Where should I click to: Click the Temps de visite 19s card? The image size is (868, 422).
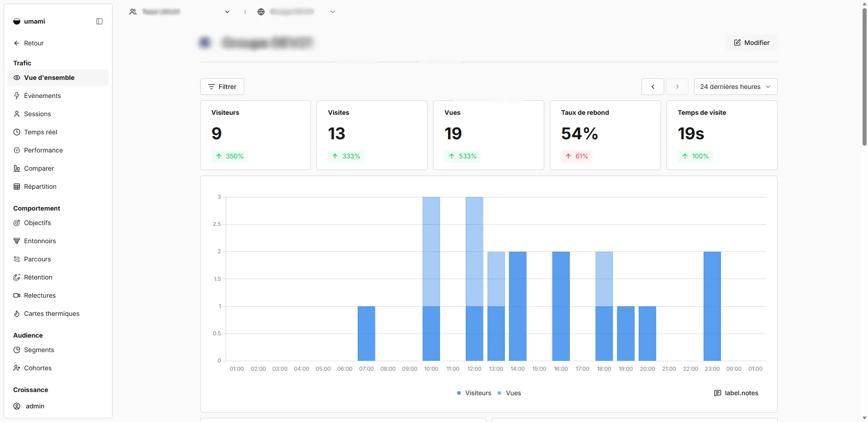coord(722,135)
